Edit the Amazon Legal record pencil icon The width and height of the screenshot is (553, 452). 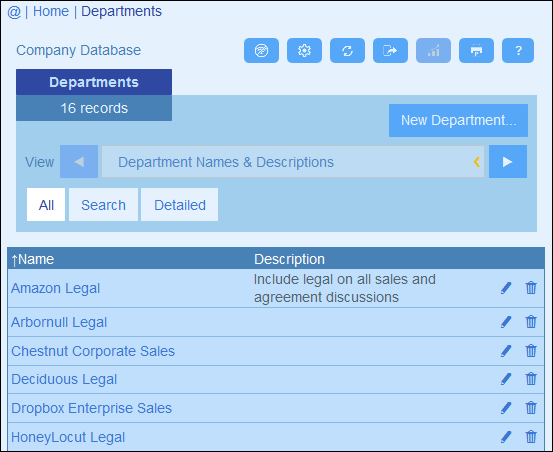pyautogui.click(x=506, y=288)
